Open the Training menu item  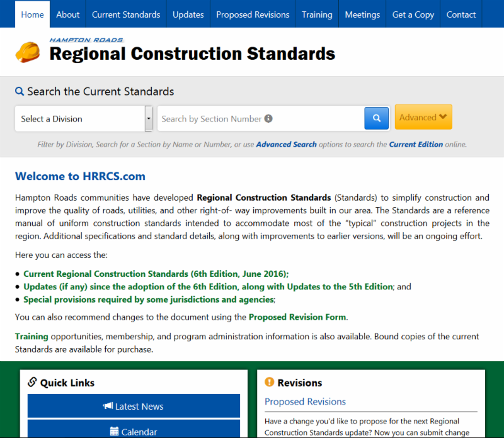pos(317,14)
